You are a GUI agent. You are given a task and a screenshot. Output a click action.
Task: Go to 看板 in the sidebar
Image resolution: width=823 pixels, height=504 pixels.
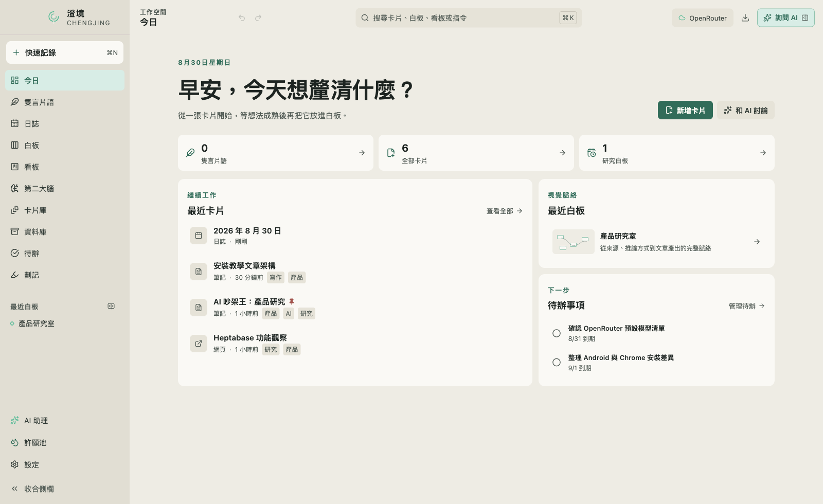tap(65, 167)
